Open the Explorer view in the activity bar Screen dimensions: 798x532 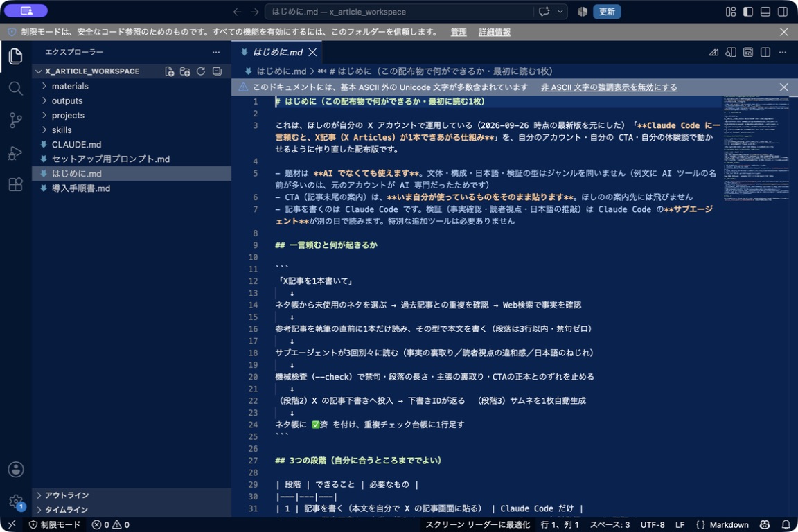16,56
